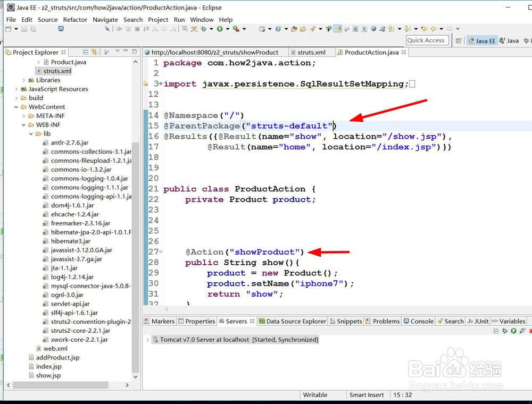Click the terminal monitor toolbar icon
The height and width of the screenshot is (404, 532).
[61, 29]
